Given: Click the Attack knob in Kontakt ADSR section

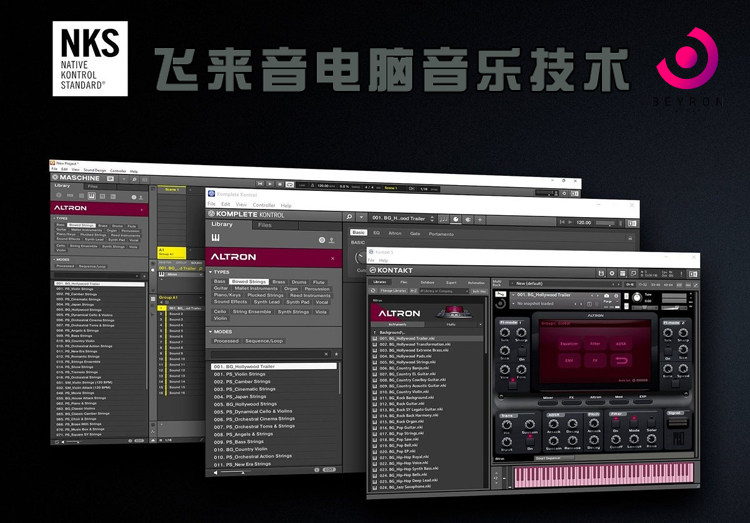Looking at the screenshot, I should pyautogui.click(x=553, y=424).
